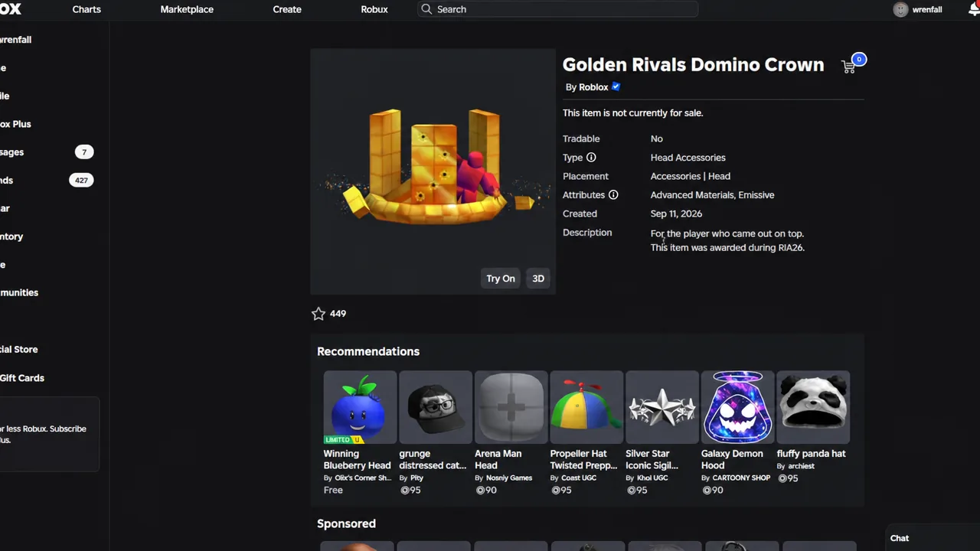Click the 'Sep 11, 2026' created date
The image size is (980, 551).
click(676, 214)
